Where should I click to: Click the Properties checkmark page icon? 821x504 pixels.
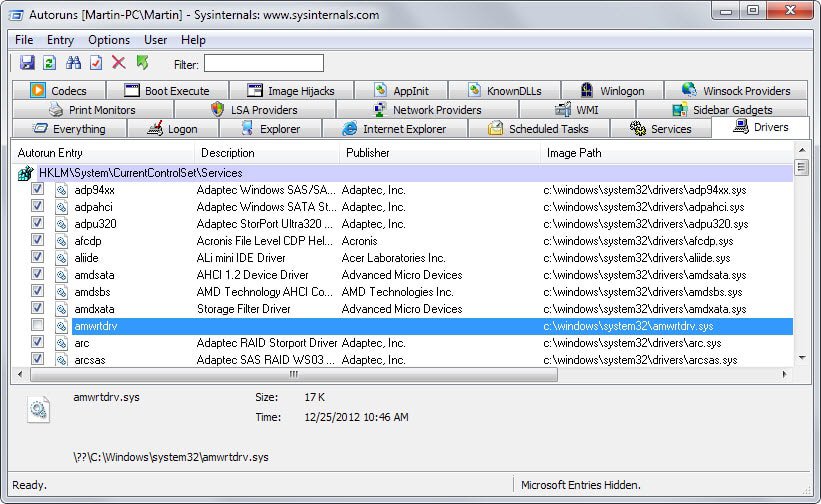[x=96, y=63]
